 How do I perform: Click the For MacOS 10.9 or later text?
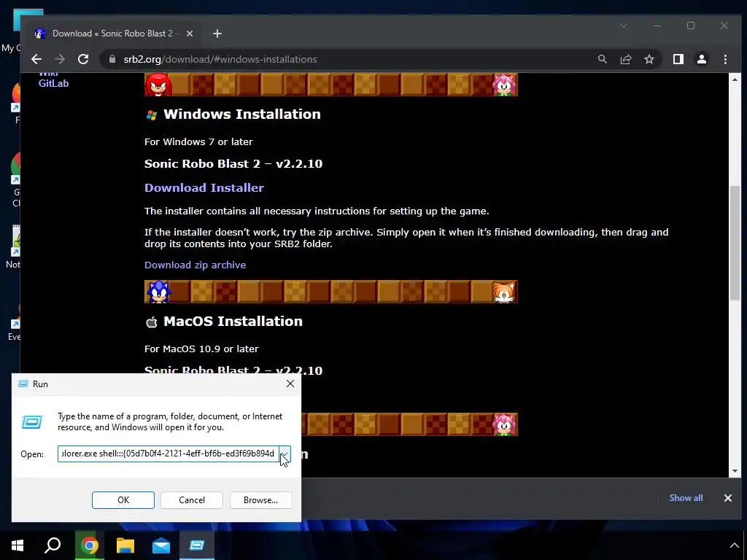(201, 349)
